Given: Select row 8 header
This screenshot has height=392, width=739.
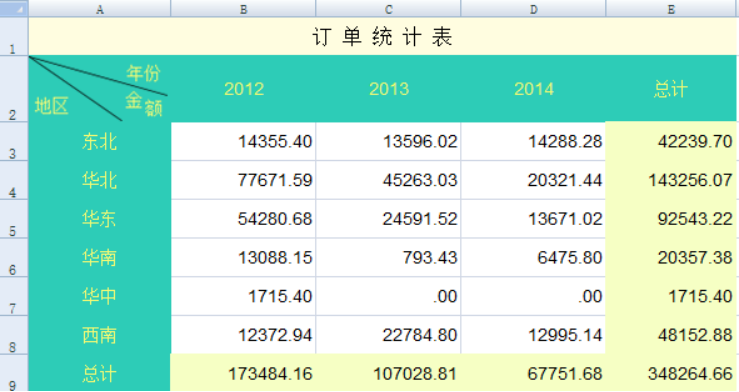Looking at the screenshot, I should click(x=14, y=335).
